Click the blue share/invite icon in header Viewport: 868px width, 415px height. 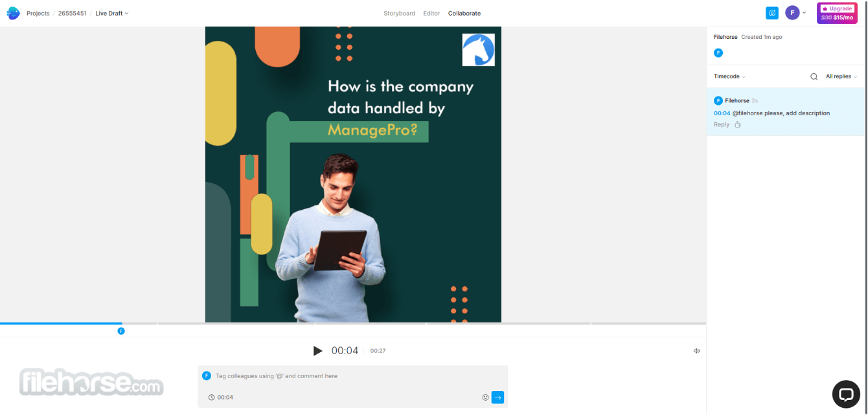(771, 13)
